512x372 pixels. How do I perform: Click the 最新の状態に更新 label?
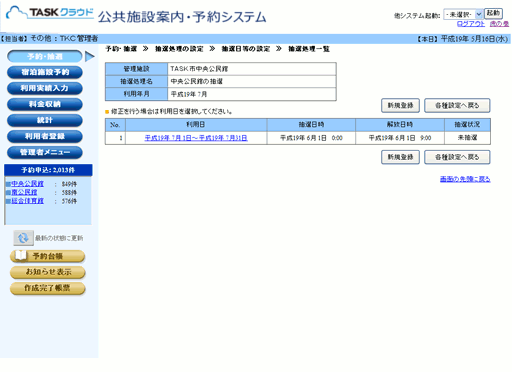point(59,238)
